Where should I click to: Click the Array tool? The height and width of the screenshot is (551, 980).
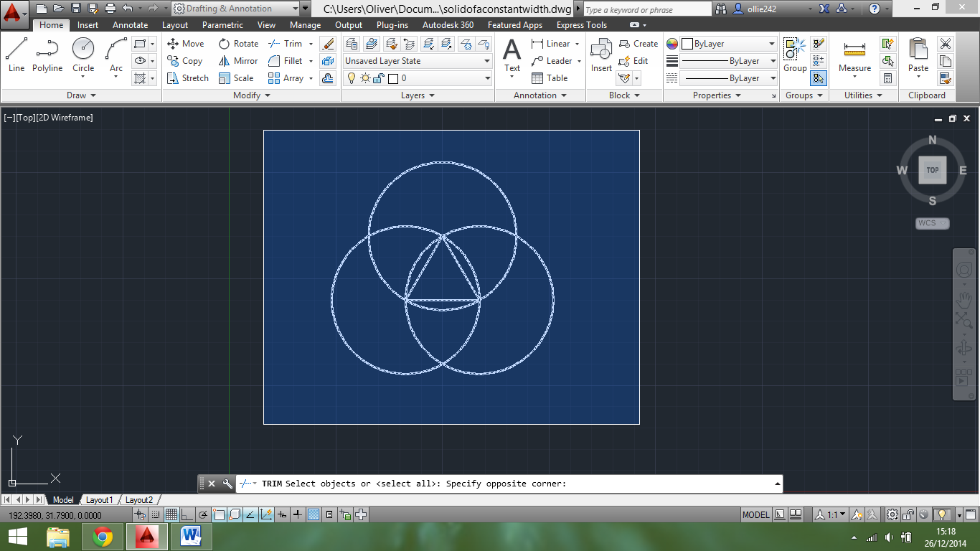[286, 78]
